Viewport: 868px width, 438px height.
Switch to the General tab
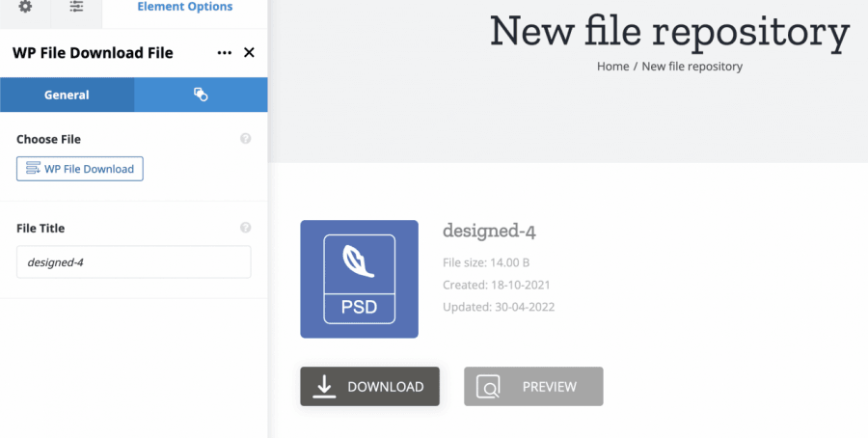[67, 95]
